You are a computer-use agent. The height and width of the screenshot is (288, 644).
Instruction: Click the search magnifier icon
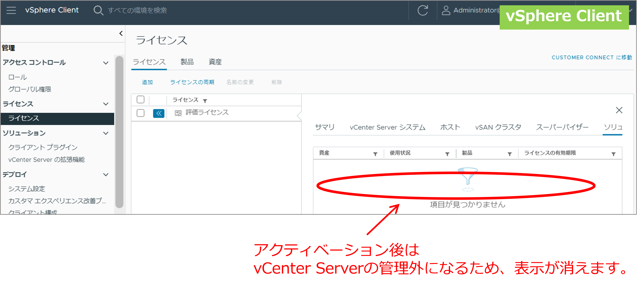[x=98, y=10]
